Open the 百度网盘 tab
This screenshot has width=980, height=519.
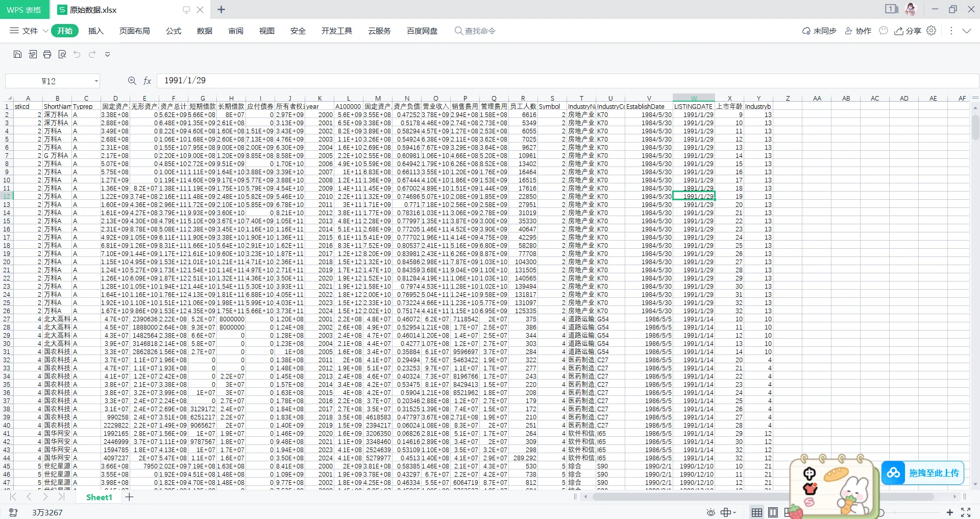422,31
